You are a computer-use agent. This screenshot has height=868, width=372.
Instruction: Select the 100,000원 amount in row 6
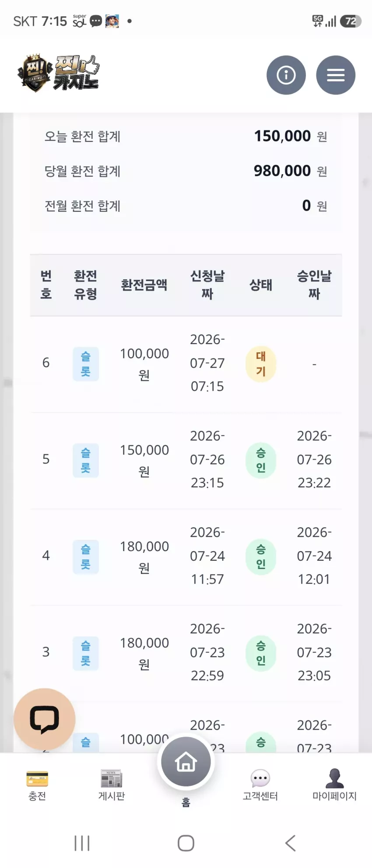tap(144, 364)
